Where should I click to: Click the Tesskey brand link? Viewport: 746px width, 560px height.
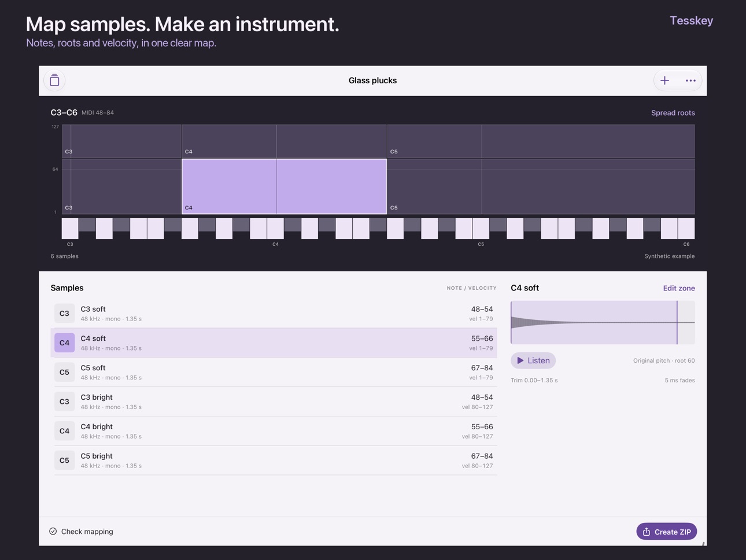pos(691,21)
